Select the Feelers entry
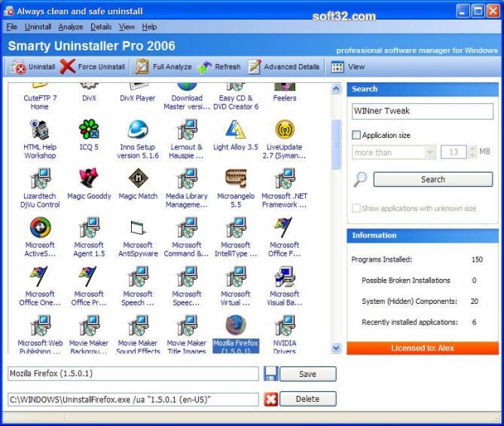This screenshot has height=426, width=504. pos(285,93)
